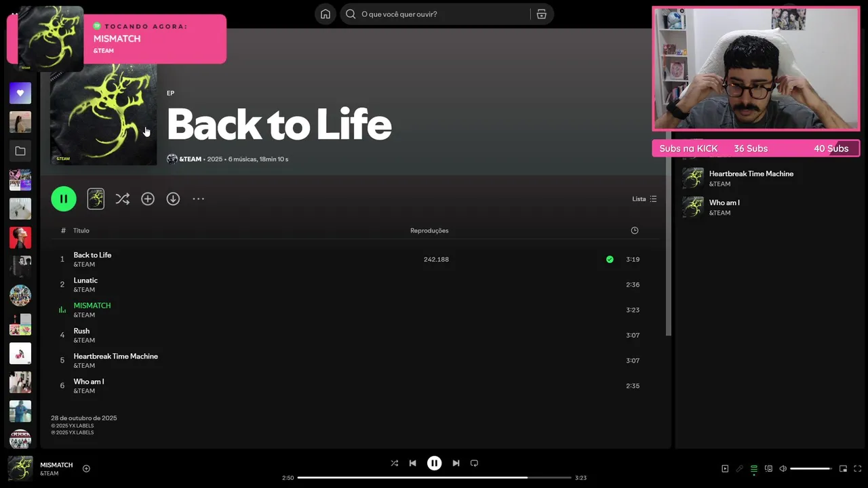Viewport: 868px width, 488px height.
Task: Show lyrics with the microphone icon
Action: [740, 468]
